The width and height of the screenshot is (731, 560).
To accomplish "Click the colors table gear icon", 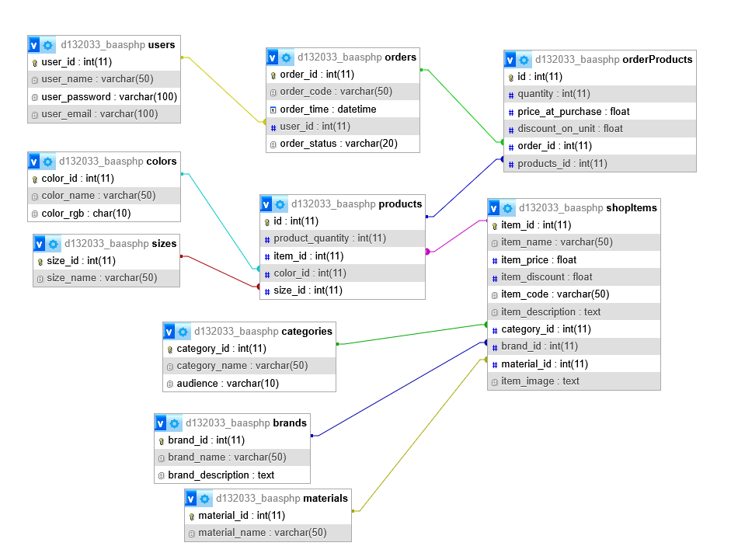I will pyautogui.click(x=48, y=162).
